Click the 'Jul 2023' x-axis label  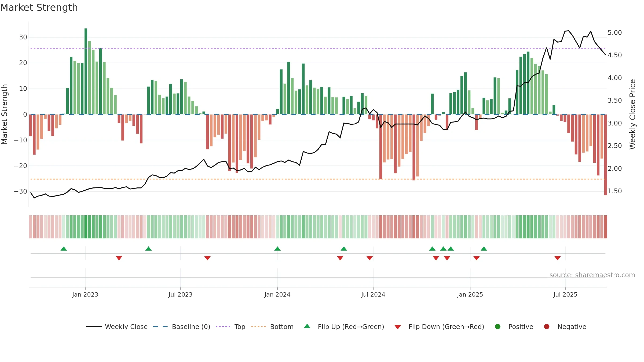180,294
